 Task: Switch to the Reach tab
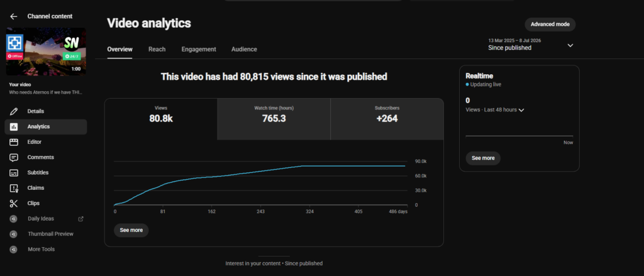click(157, 49)
